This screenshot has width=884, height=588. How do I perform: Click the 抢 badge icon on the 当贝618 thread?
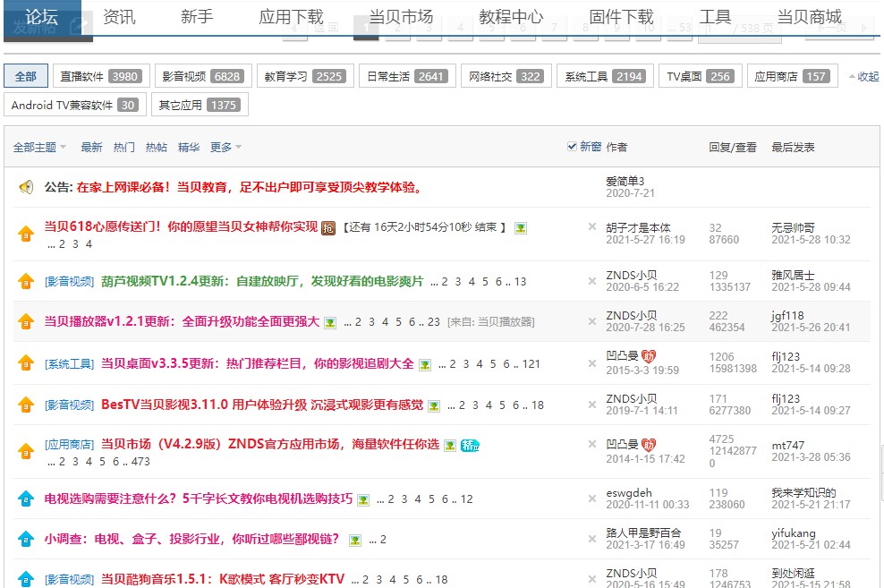pos(328,227)
